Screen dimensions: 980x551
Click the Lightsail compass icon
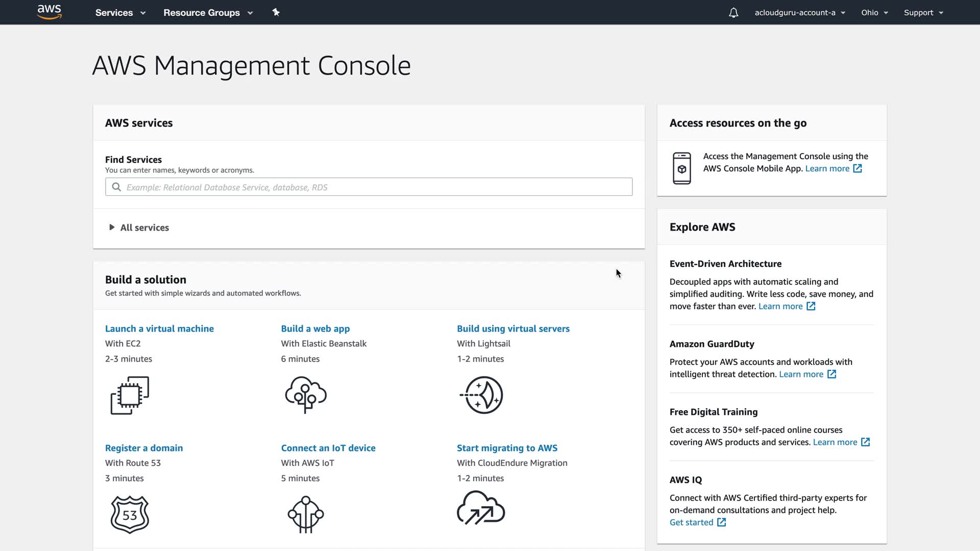482,395
